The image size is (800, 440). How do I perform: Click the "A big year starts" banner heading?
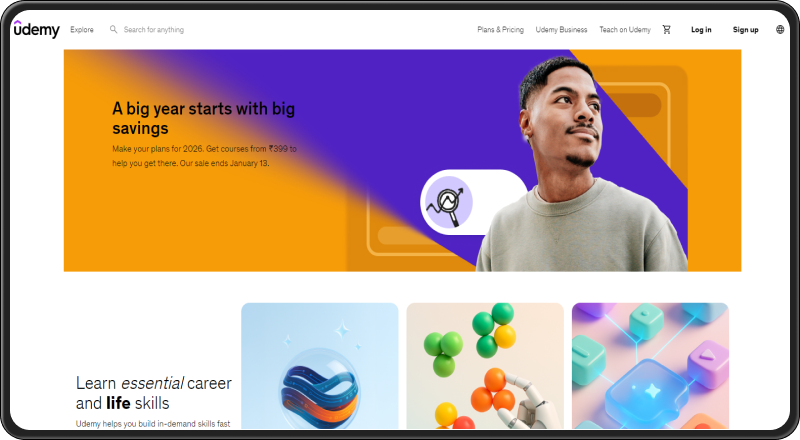click(x=204, y=118)
